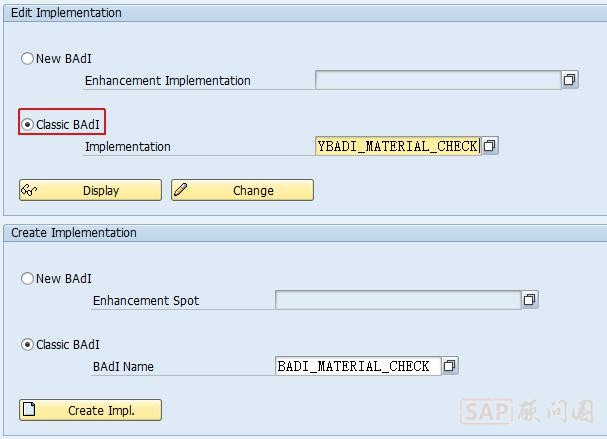Click the Edit Implementation group header

pos(66,13)
